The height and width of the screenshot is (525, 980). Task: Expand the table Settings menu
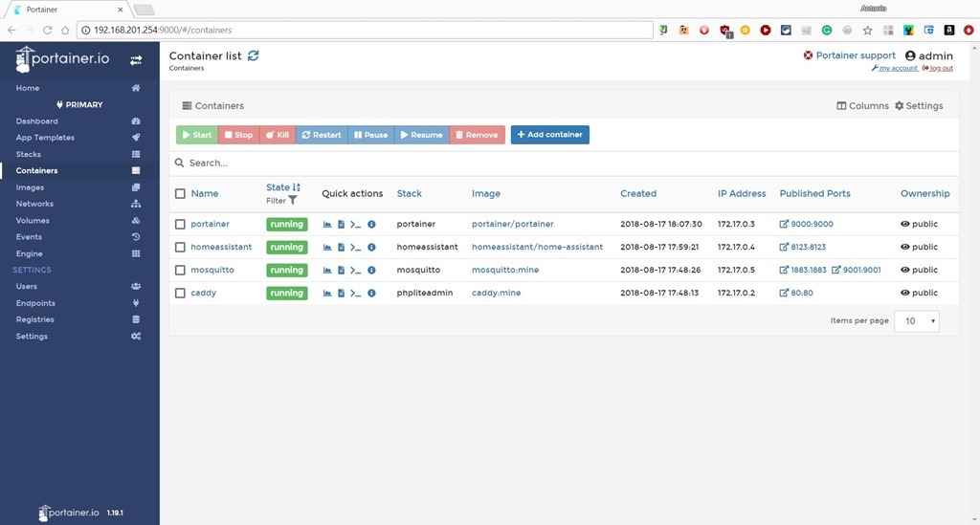tap(919, 106)
